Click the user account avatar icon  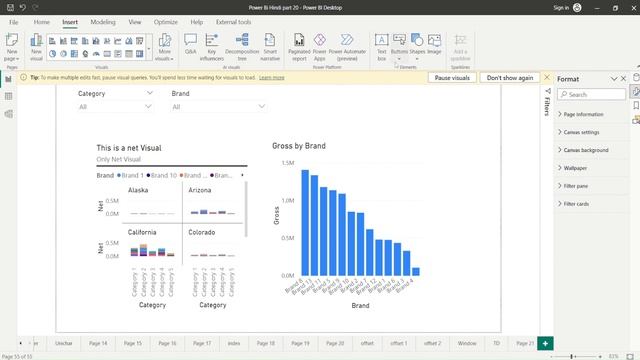pos(577,7)
